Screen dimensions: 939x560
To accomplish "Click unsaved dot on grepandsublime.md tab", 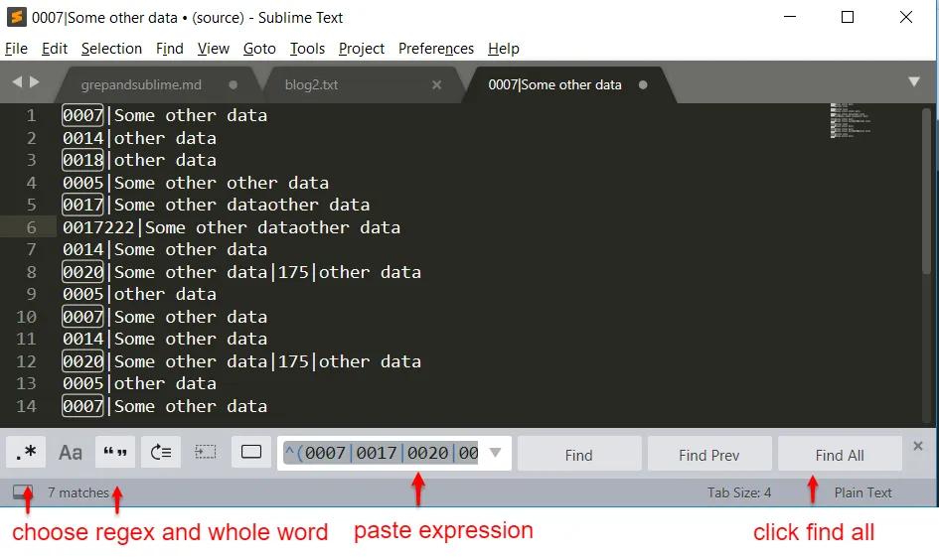I will 233,85.
